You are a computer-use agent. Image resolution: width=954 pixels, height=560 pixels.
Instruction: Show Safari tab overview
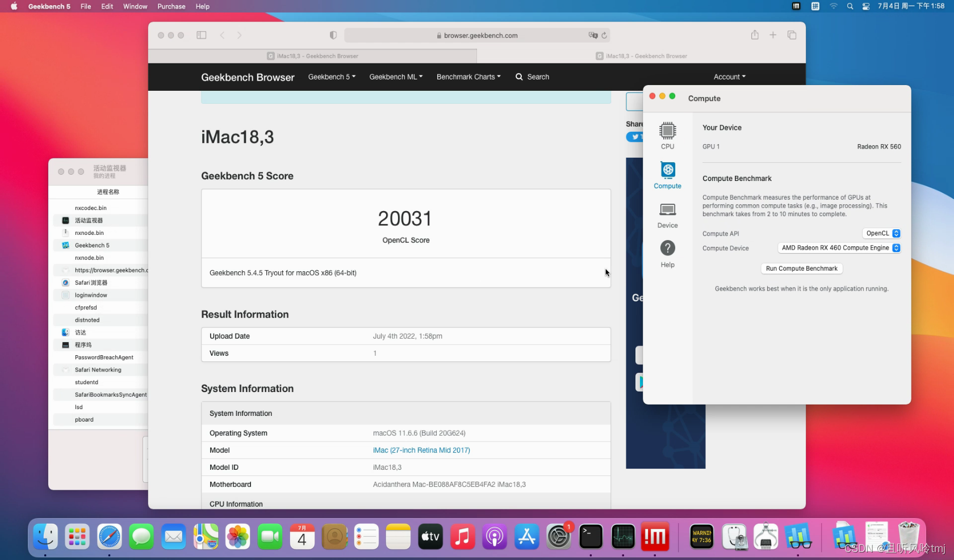pyautogui.click(x=792, y=35)
